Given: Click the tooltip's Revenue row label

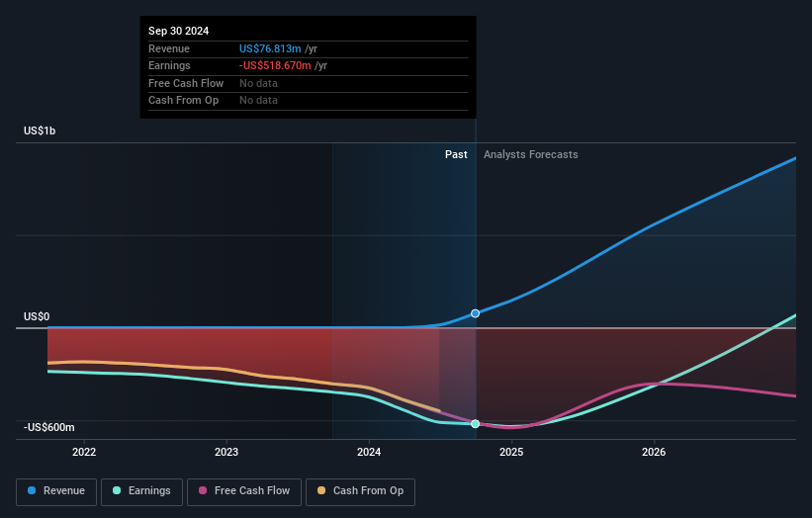Looking at the screenshot, I should tap(169, 48).
